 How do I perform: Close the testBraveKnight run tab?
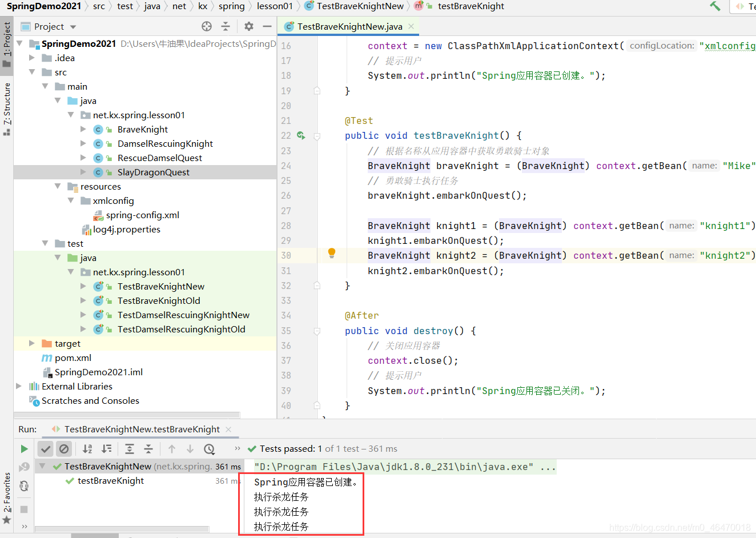(x=228, y=429)
